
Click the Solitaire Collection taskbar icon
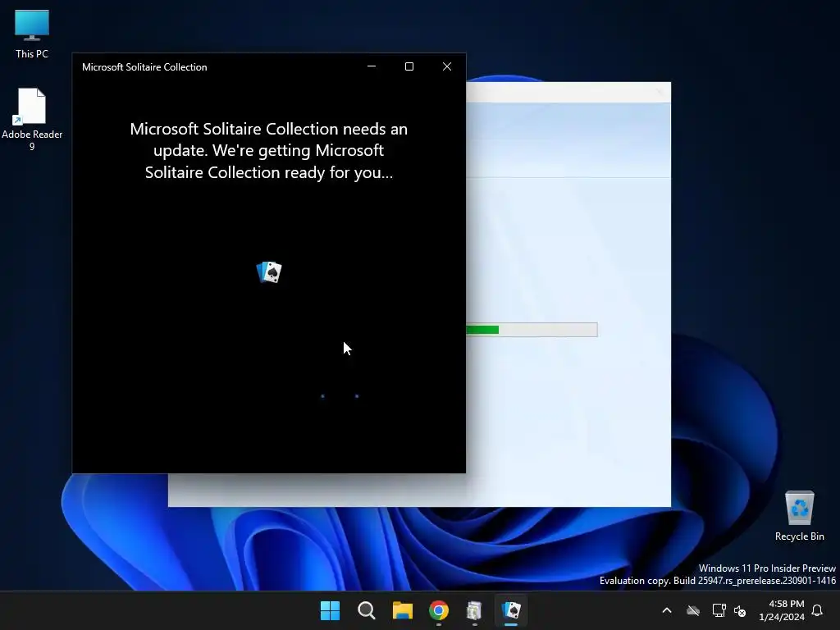[511, 610]
